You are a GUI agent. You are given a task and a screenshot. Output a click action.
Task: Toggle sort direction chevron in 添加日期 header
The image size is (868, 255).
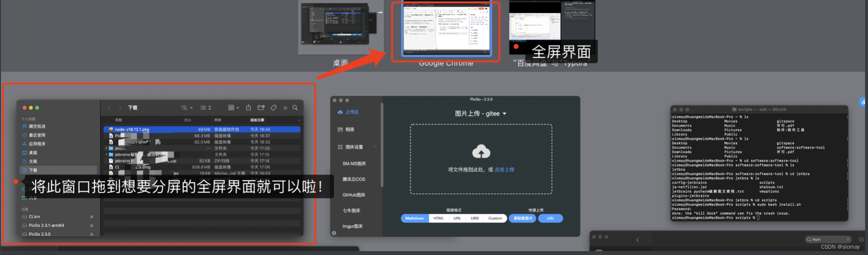(x=299, y=120)
